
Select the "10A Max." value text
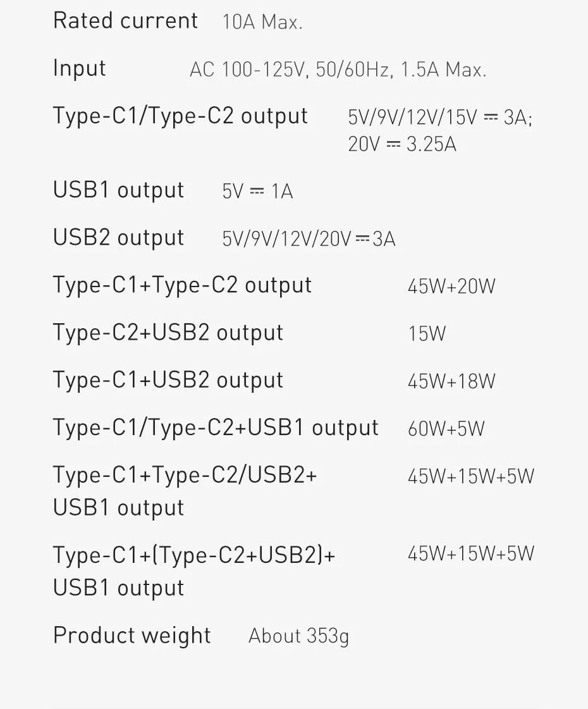262,23
